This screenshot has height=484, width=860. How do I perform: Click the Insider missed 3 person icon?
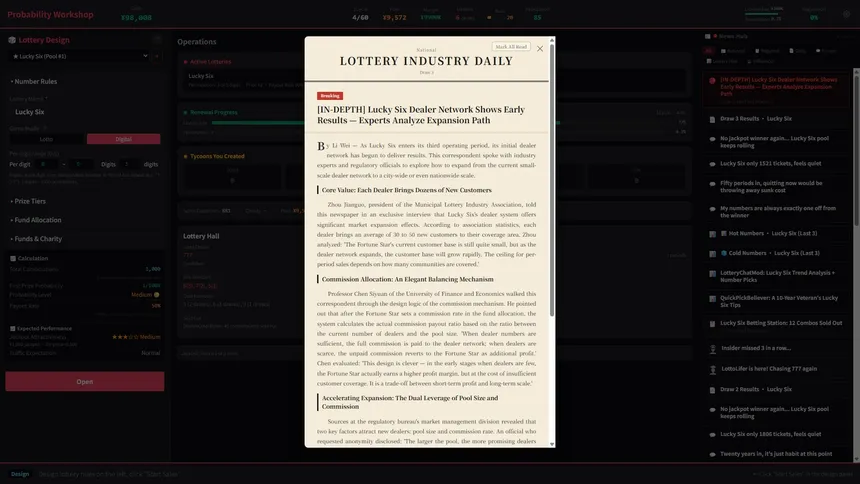click(x=712, y=349)
